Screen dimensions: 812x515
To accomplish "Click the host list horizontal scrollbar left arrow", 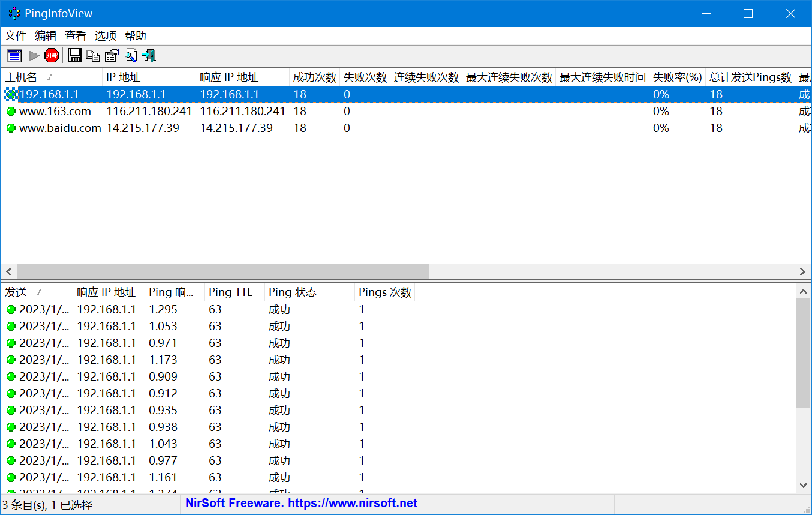I will pos(9,271).
